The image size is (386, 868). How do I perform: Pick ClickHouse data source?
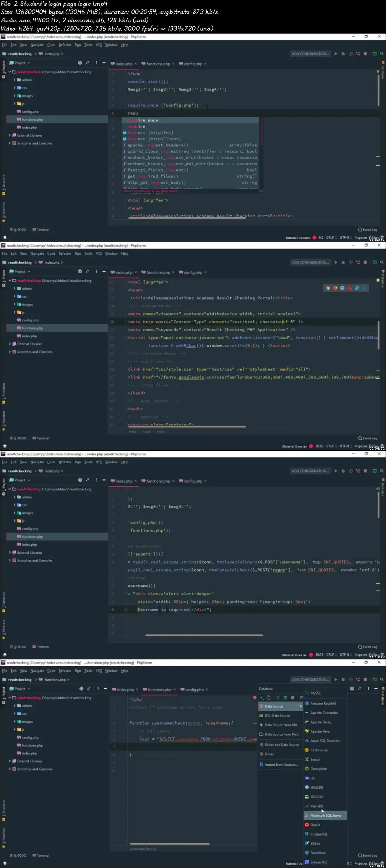[x=325, y=750]
